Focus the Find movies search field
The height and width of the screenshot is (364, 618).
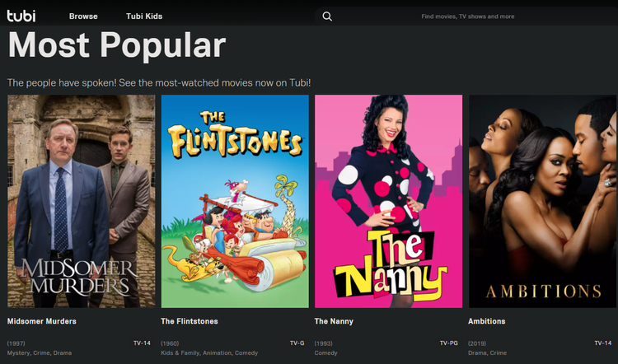pyautogui.click(x=467, y=16)
